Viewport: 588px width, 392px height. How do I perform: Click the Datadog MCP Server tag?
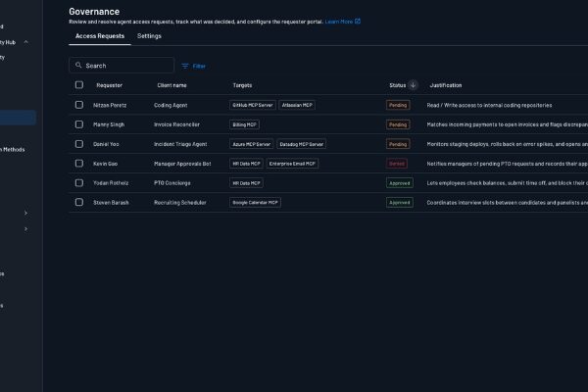point(302,144)
